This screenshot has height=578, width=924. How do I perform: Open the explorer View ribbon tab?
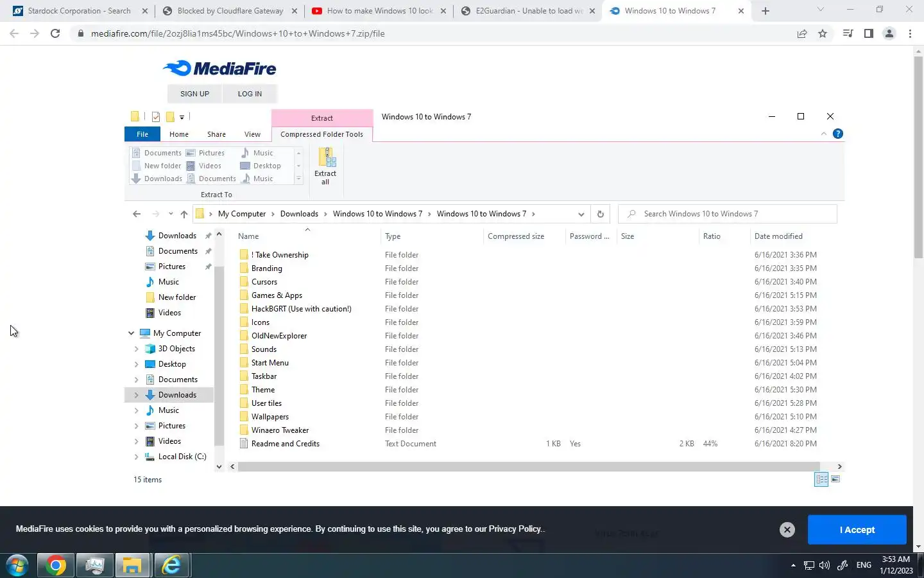click(252, 134)
